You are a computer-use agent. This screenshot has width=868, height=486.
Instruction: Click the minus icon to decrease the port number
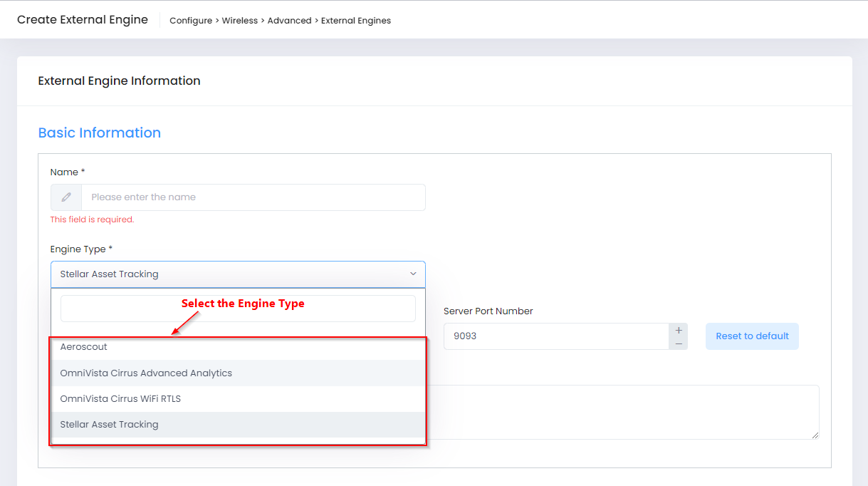(x=678, y=343)
